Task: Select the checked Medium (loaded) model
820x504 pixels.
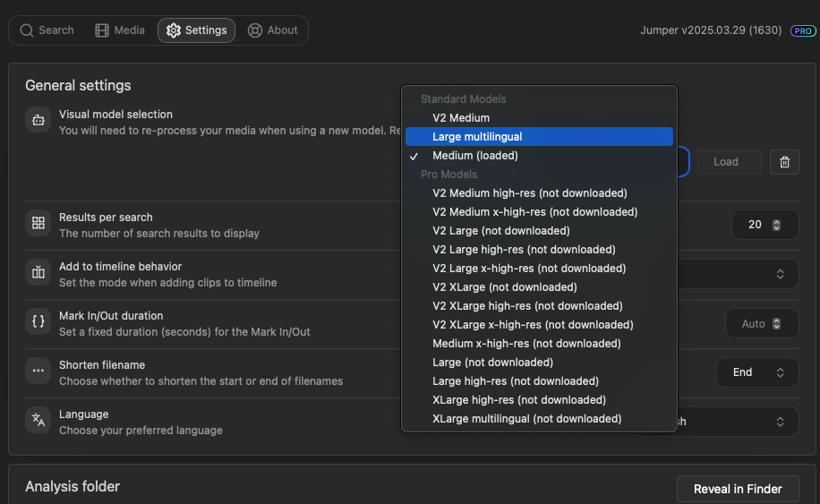Action: pyautogui.click(x=474, y=156)
